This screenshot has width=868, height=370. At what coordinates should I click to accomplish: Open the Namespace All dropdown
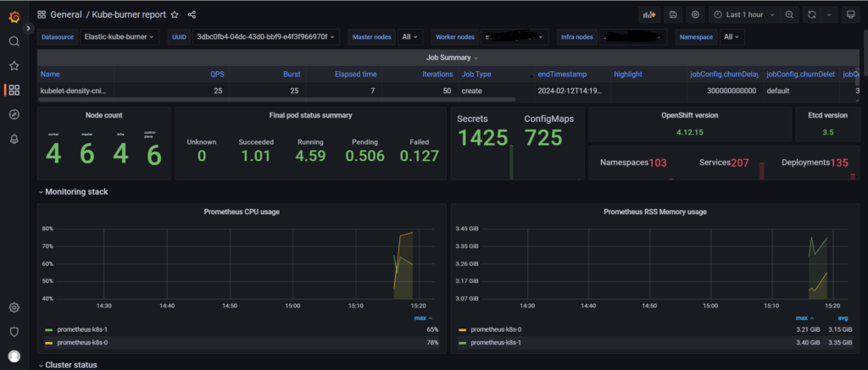click(x=732, y=37)
